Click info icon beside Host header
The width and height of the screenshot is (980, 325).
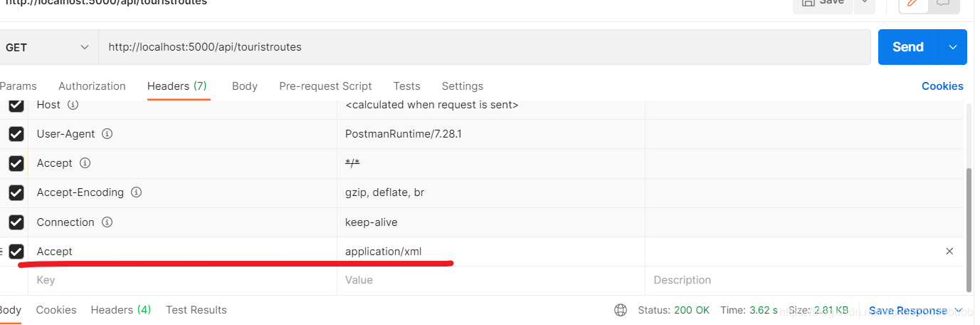tap(73, 105)
